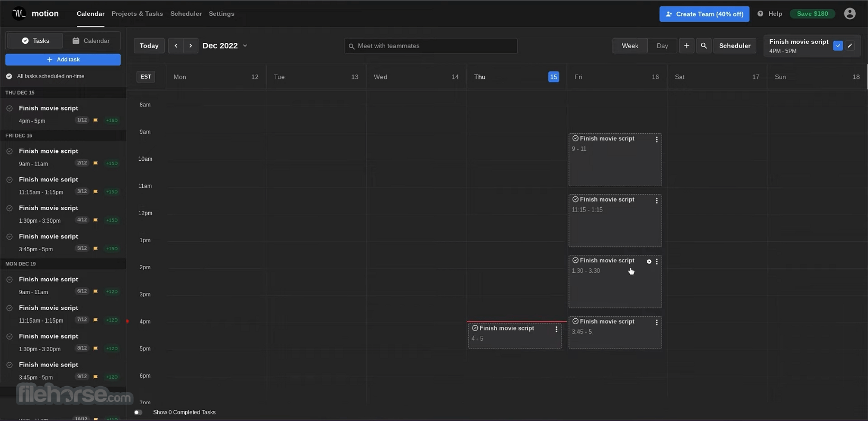Open Mon Dec 19 9am - 11am task
Viewport: 868px width, 421px height.
pyautogui.click(x=63, y=285)
